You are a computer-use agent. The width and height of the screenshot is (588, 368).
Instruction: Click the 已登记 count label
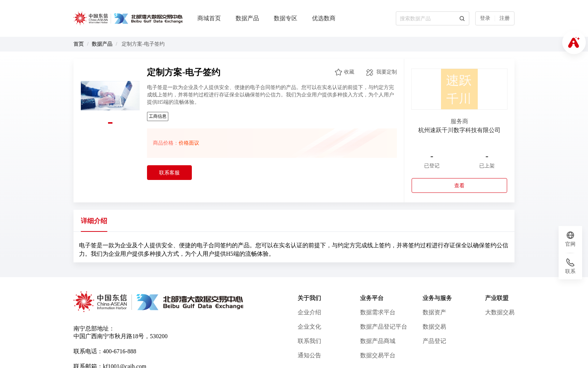pos(432,166)
